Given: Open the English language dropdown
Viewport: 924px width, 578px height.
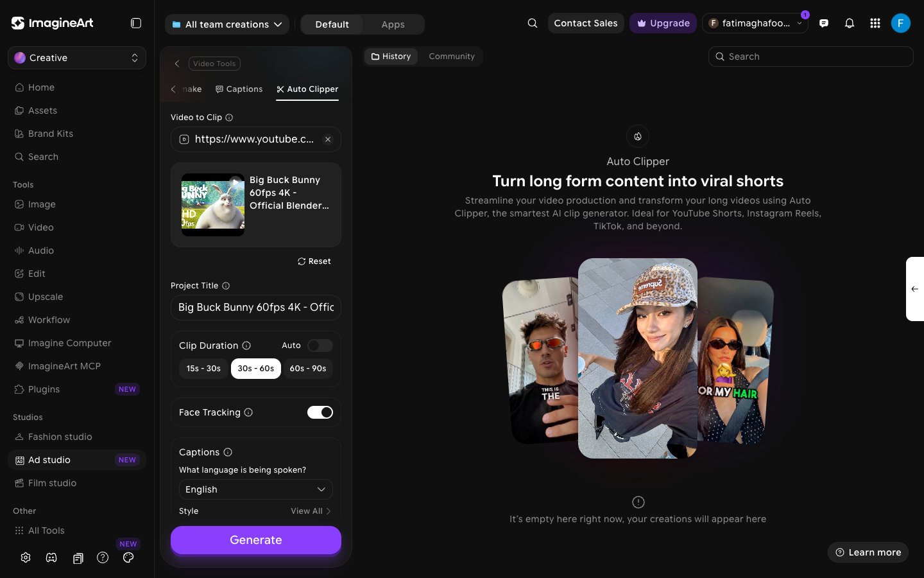Looking at the screenshot, I should (x=256, y=489).
